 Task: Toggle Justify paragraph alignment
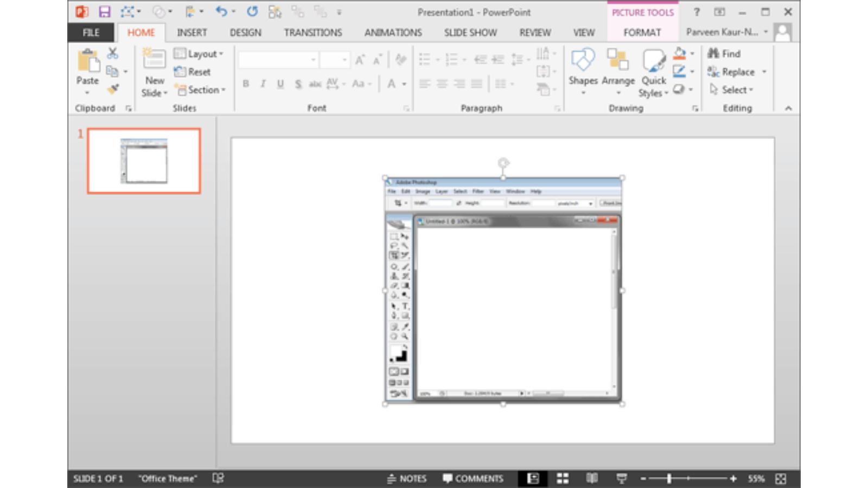(x=477, y=84)
